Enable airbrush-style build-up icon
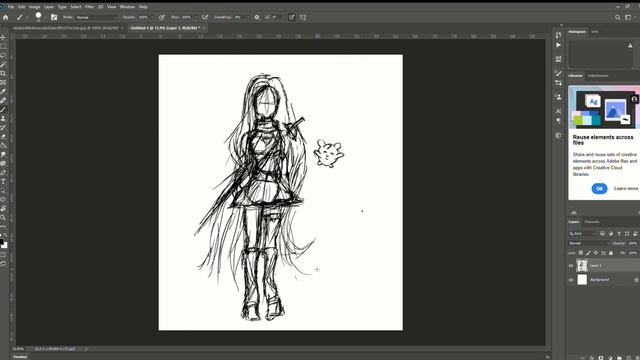Image resolution: width=640 pixels, height=360 pixels. click(x=205, y=18)
